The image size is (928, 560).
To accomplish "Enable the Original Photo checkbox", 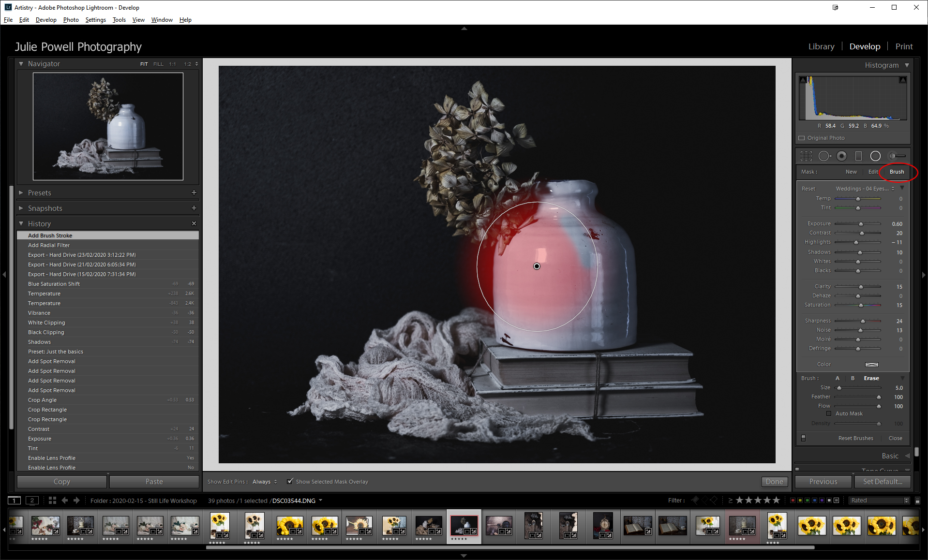I will pyautogui.click(x=802, y=138).
